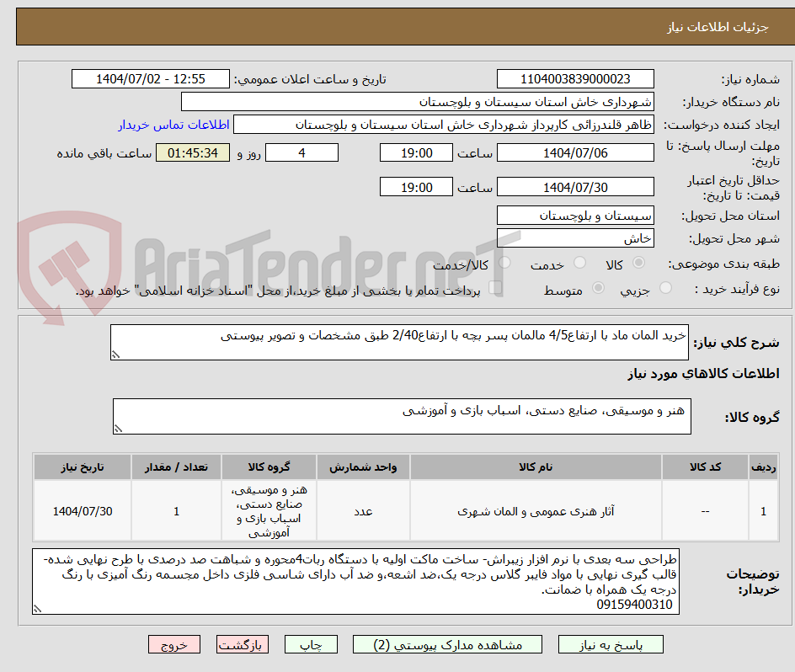Viewport: 795px width, 672px height.
Task: Select the متوسط purchase process option
Action: click(600, 286)
